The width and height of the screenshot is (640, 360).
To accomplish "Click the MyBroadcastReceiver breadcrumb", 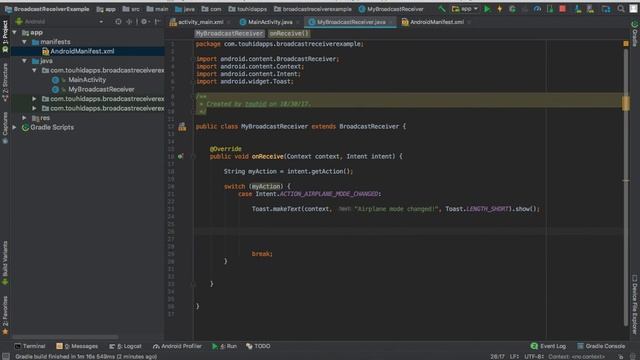I will [x=229, y=33].
